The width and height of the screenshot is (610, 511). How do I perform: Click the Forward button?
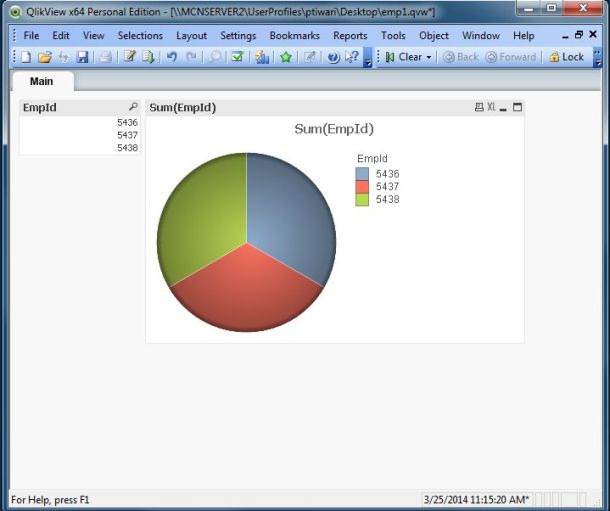point(511,57)
